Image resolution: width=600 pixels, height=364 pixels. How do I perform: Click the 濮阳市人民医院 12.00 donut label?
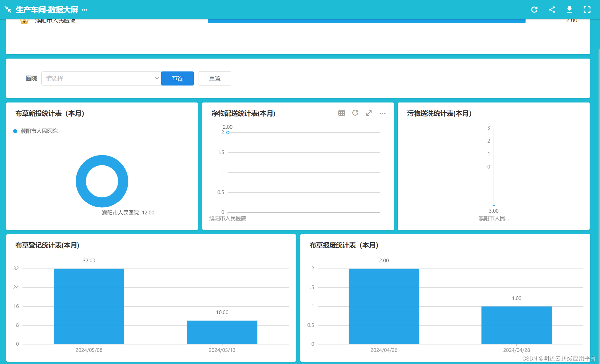(128, 213)
